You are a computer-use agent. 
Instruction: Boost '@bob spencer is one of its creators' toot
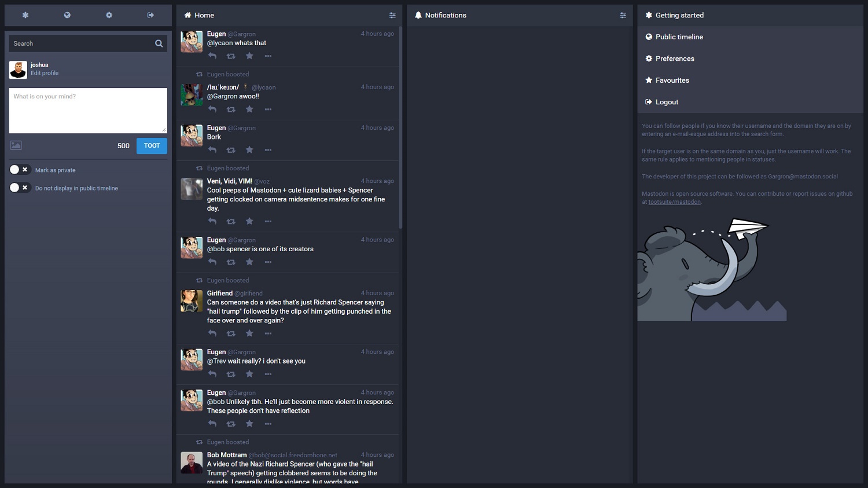[231, 262]
